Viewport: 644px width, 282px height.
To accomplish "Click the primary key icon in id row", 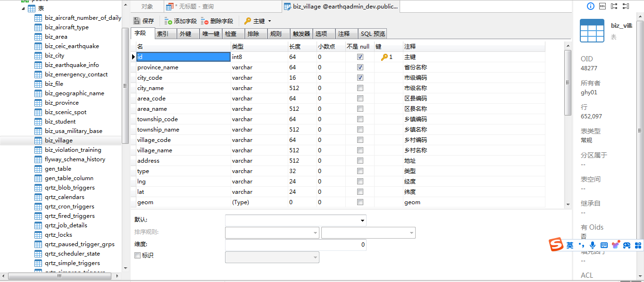I will point(385,57).
